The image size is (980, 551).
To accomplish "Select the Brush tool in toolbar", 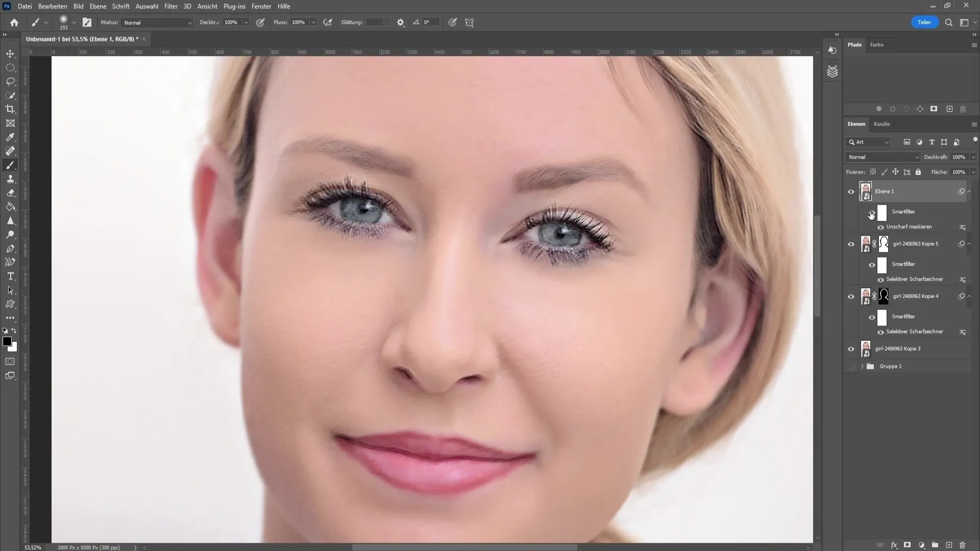I will pos(10,165).
